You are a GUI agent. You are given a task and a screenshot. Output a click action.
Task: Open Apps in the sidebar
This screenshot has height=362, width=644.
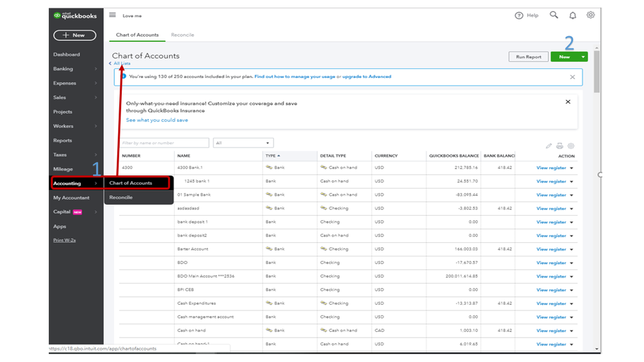tap(59, 226)
